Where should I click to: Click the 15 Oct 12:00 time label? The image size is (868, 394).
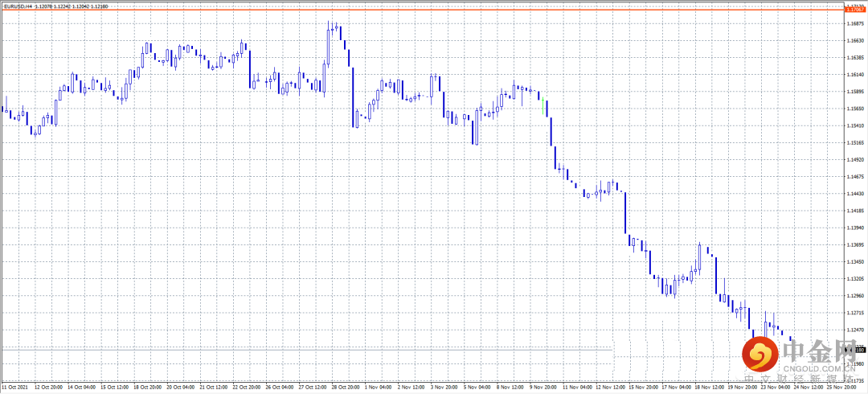coord(115,388)
